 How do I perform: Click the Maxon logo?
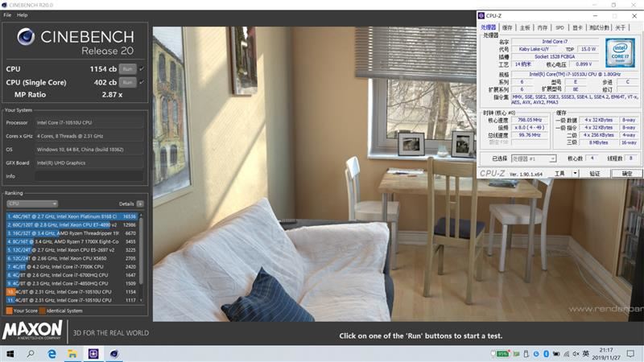[x=32, y=330]
